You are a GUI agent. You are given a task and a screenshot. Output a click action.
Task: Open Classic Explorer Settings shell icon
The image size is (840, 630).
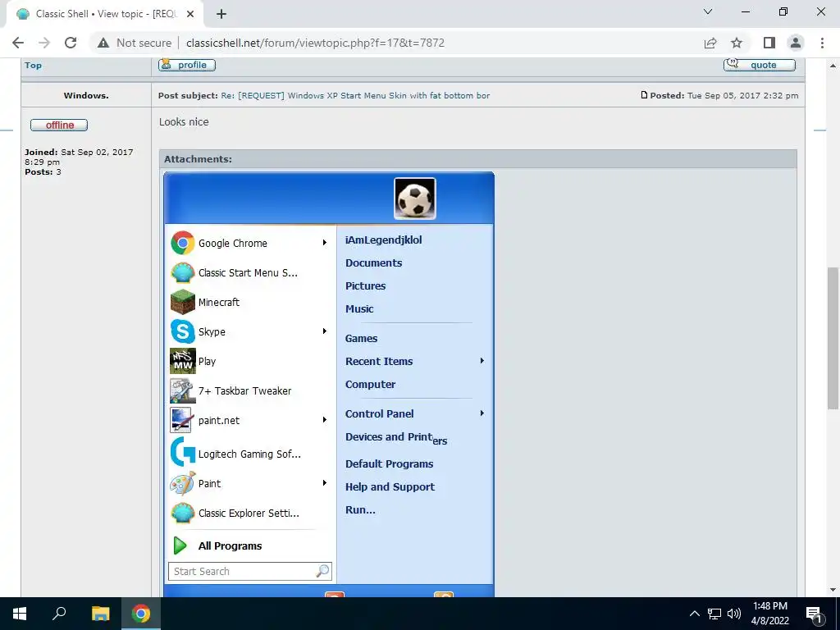[183, 513]
